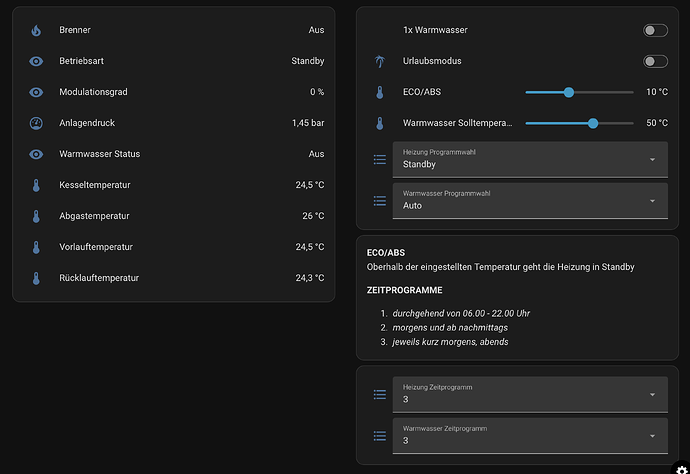Click the thermometer icon beside ECO/ABS
Viewport: 690px width, 474px height.
(380, 92)
